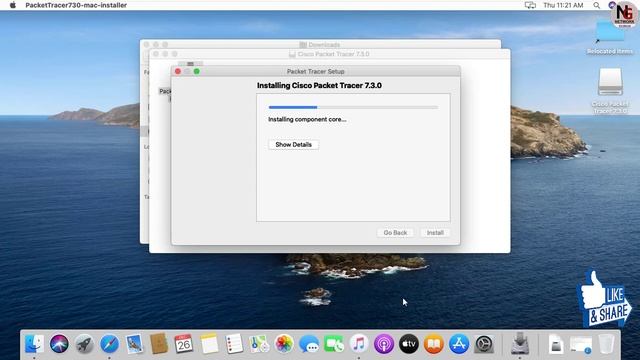
Task: Open Apple TV app in Dock
Action: tap(409, 344)
